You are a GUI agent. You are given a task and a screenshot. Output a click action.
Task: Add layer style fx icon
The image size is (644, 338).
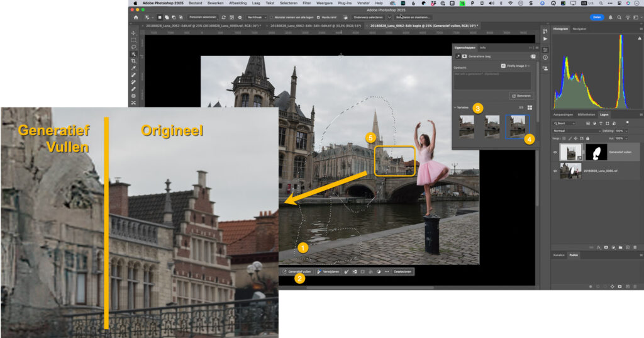[599, 247]
